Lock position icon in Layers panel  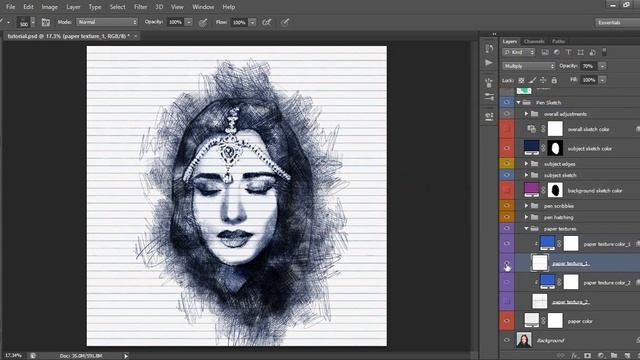pyautogui.click(x=543, y=80)
